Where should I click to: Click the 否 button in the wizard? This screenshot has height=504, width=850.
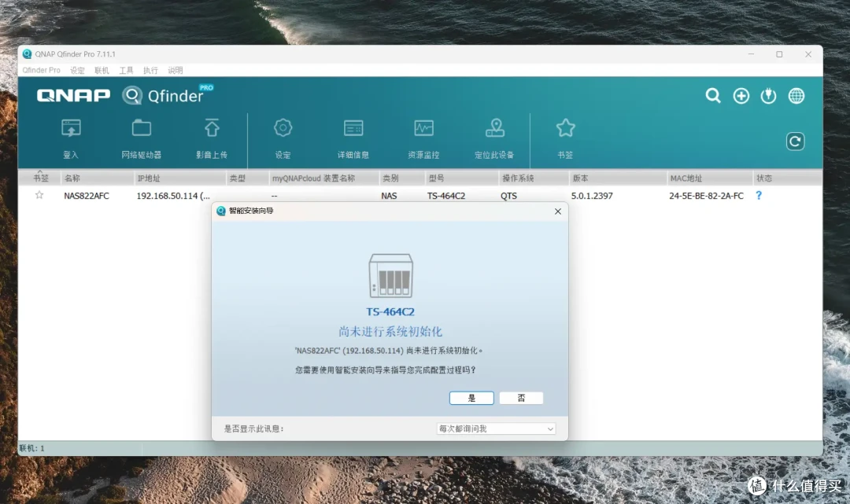pyautogui.click(x=521, y=398)
